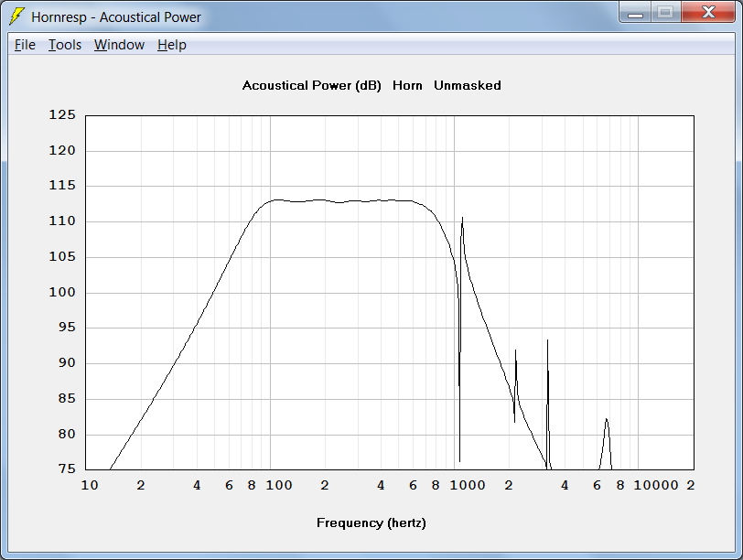Open the Tools menu
The width and height of the screenshot is (743, 560).
pyautogui.click(x=65, y=45)
